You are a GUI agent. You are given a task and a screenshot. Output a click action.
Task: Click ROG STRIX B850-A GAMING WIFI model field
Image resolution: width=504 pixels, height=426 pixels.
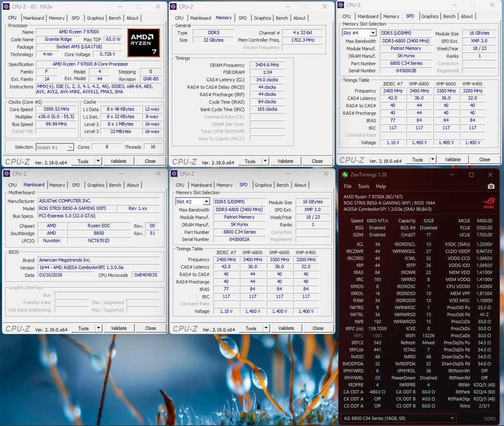(76, 208)
